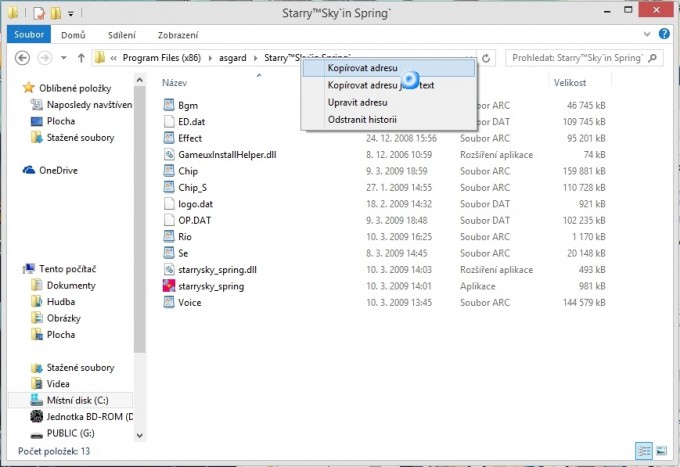Open Hudba folder in sidebar
The height and width of the screenshot is (467, 680).
[x=61, y=302]
